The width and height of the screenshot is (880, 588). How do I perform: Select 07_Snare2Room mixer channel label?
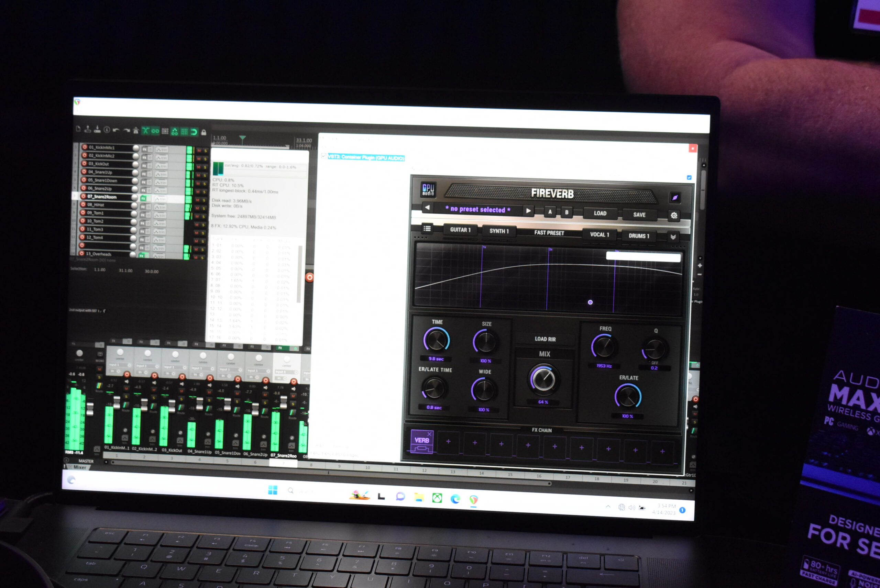pyautogui.click(x=284, y=456)
